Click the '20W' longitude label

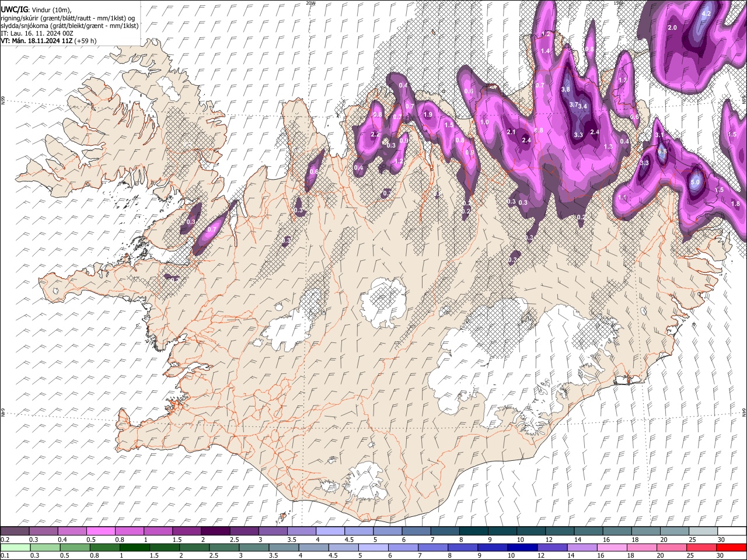[x=310, y=3]
